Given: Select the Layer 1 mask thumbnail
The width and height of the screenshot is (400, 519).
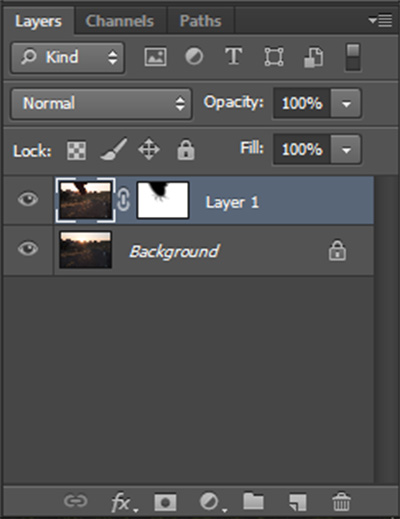Looking at the screenshot, I should click(x=163, y=200).
